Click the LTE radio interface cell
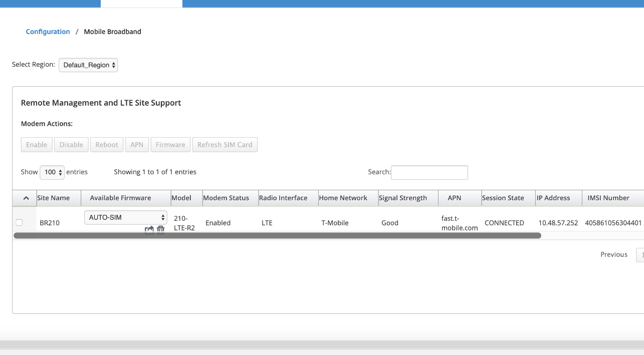This screenshot has height=355, width=644. coord(267,223)
